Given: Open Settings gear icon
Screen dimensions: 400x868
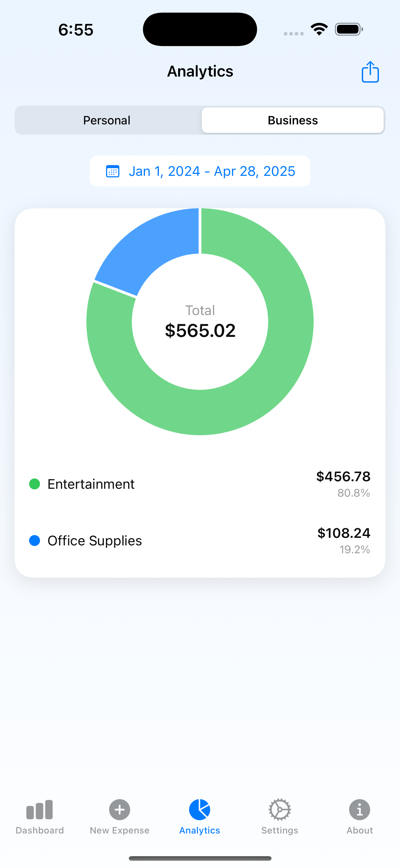Looking at the screenshot, I should pos(280,810).
